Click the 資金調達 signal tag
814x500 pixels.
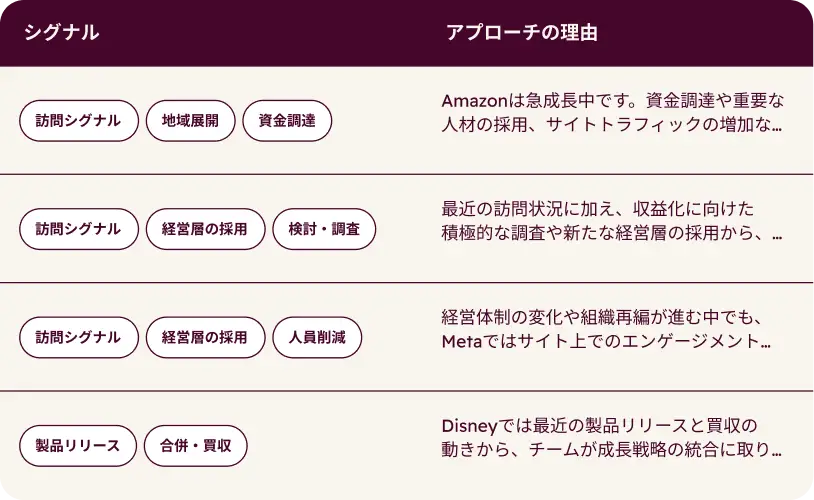pyautogui.click(x=287, y=121)
